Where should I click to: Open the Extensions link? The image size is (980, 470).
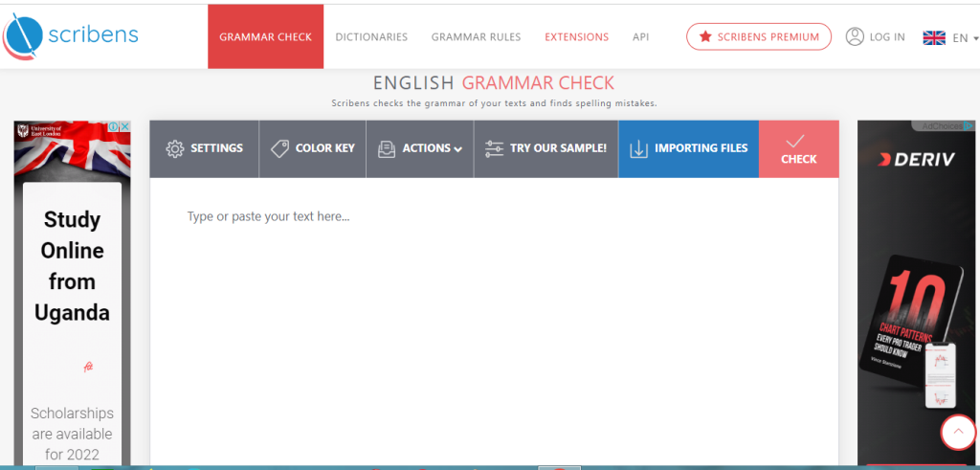576,37
